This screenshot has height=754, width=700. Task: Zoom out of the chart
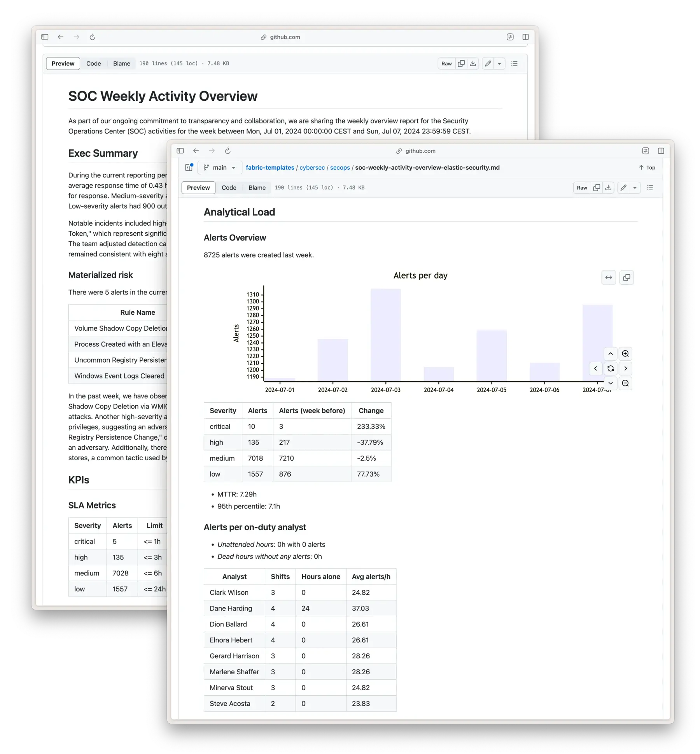pos(625,383)
